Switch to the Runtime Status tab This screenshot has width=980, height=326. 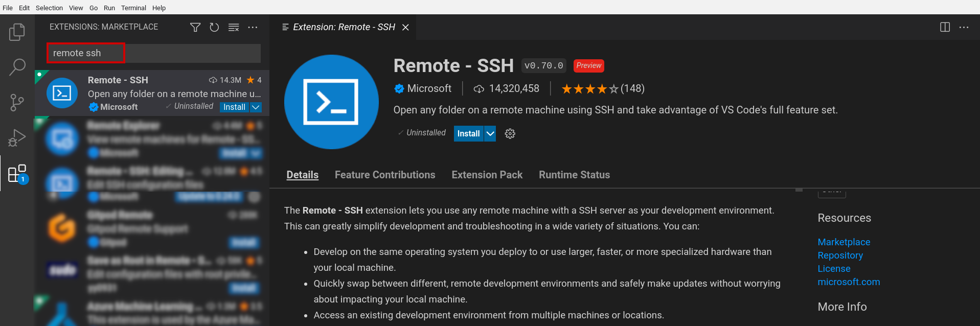point(574,175)
